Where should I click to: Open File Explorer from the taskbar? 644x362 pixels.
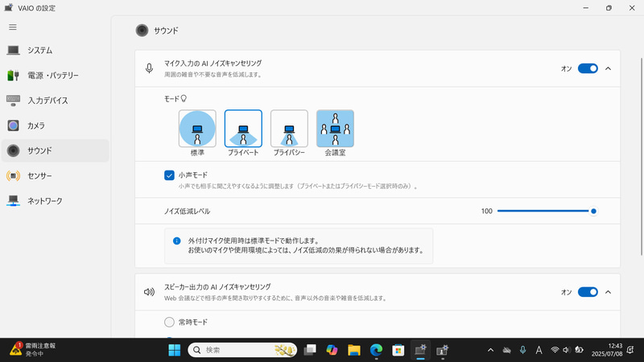354,350
